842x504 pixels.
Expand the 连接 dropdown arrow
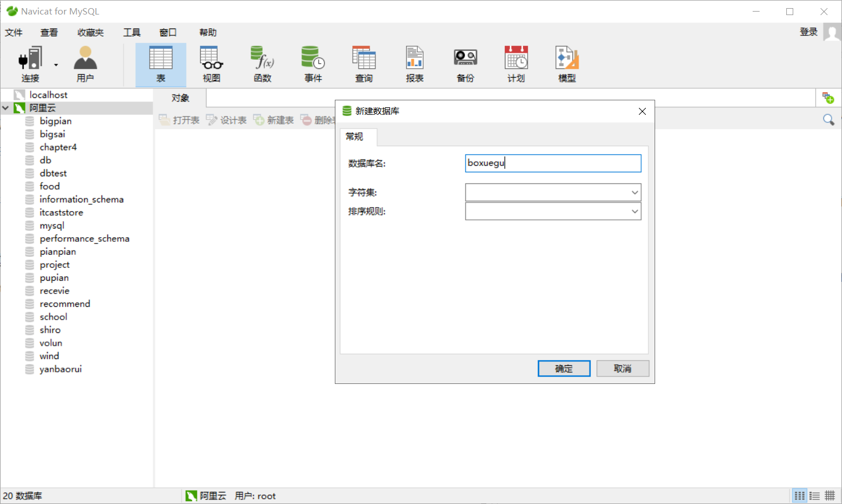tap(56, 65)
